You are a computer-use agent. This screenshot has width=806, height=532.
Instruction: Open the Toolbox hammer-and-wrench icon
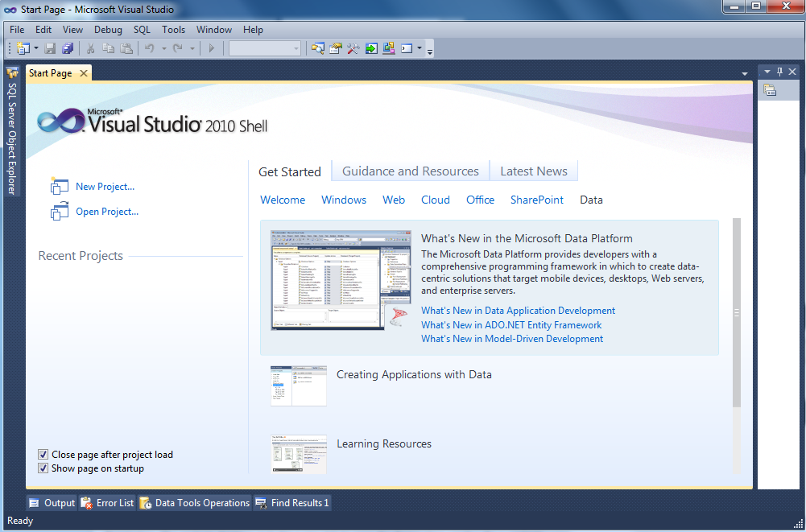(353, 48)
